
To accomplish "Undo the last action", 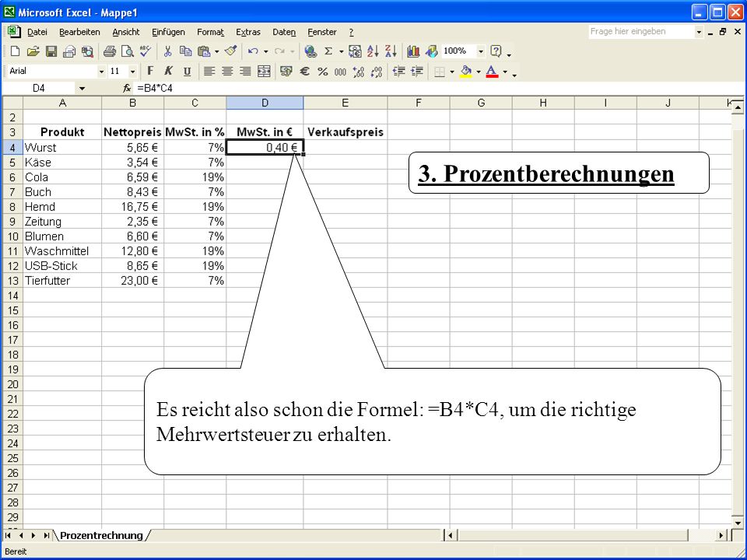I will 253,51.
